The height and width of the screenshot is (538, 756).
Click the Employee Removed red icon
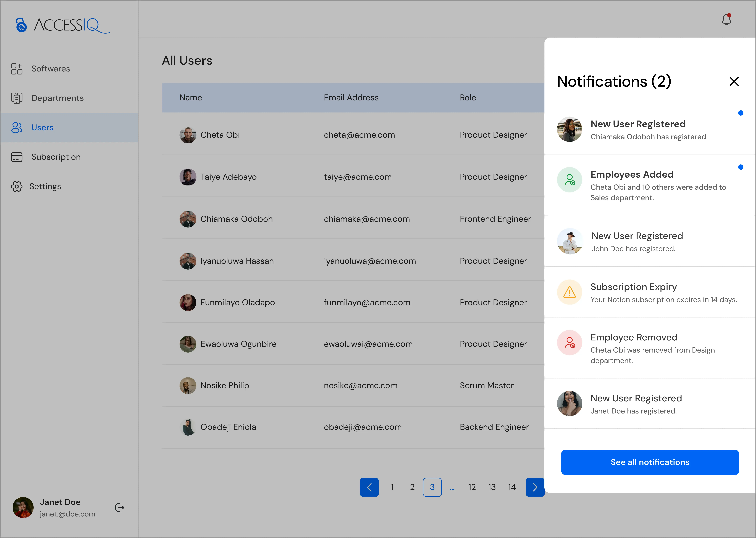(x=569, y=343)
